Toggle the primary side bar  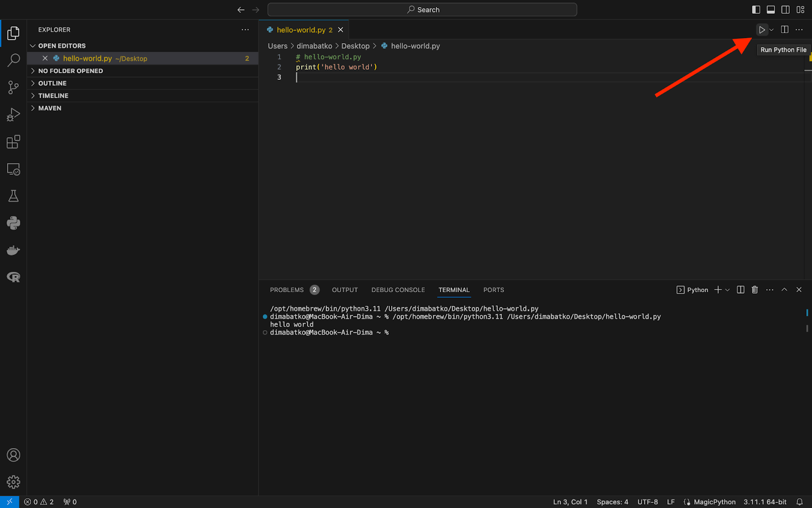(756, 10)
